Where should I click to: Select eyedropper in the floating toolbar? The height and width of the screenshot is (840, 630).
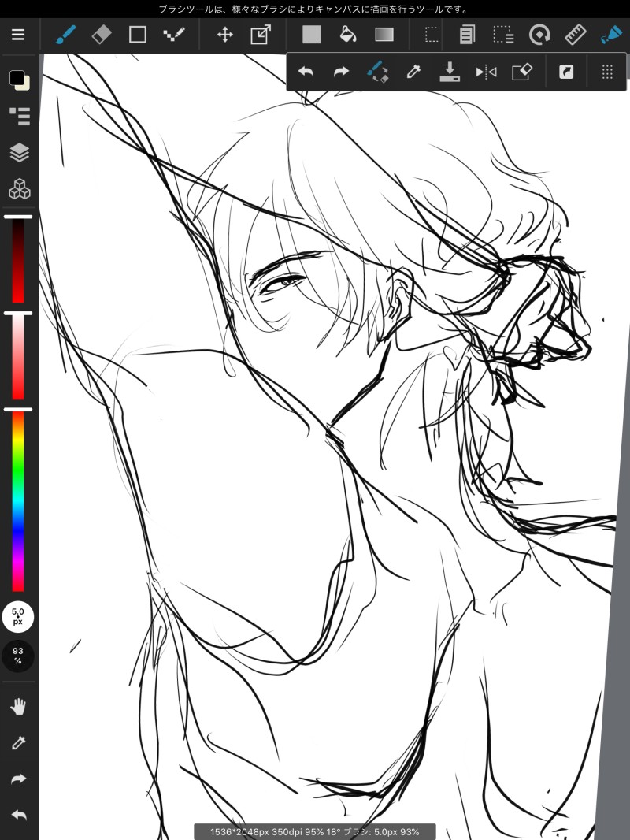[x=413, y=72]
